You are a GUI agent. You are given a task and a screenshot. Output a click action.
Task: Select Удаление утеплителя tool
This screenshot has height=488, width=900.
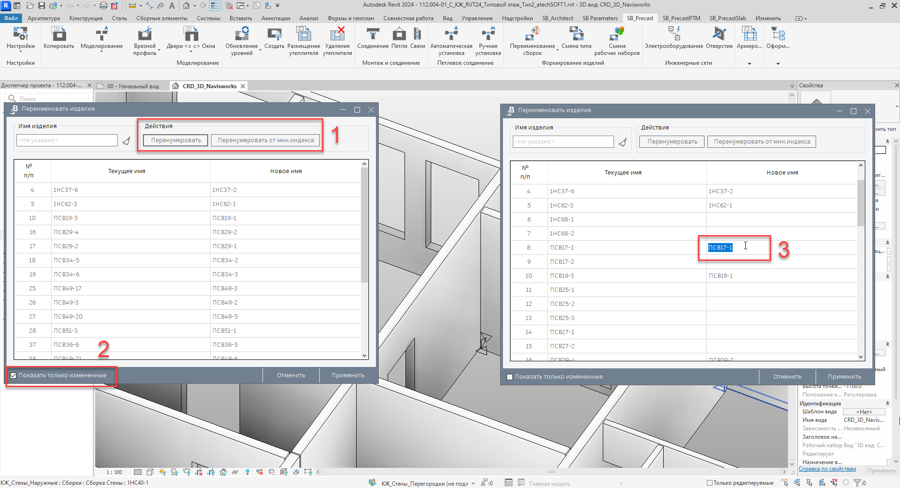[338, 41]
